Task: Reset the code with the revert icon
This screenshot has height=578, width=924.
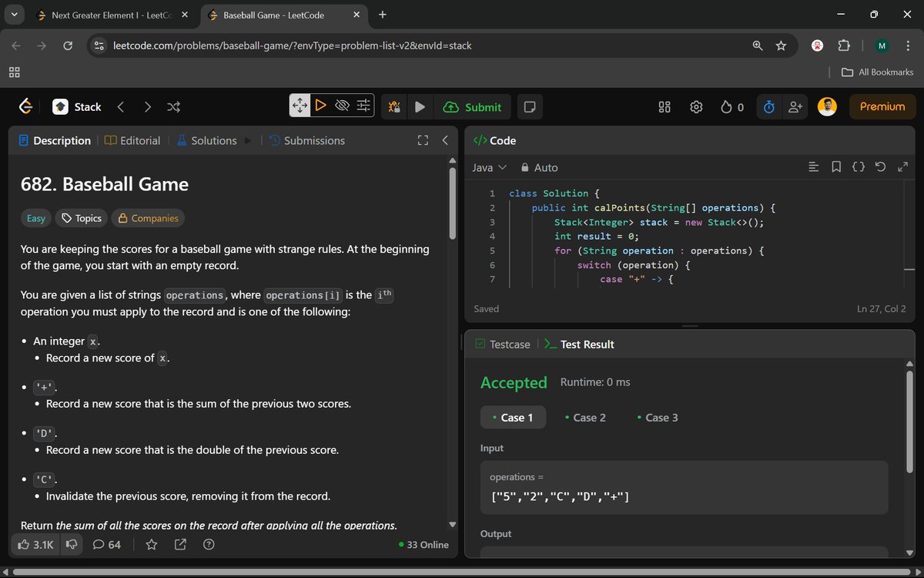Action: (x=880, y=166)
